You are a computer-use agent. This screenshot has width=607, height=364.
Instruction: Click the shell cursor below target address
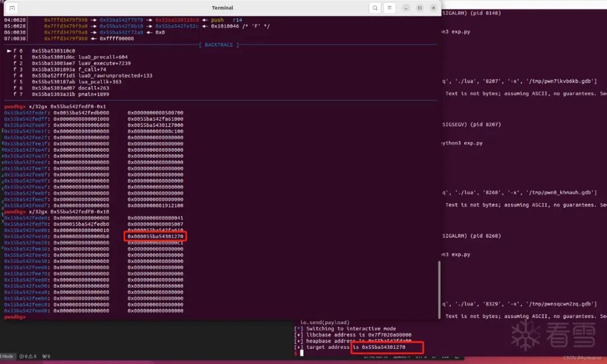(x=302, y=353)
